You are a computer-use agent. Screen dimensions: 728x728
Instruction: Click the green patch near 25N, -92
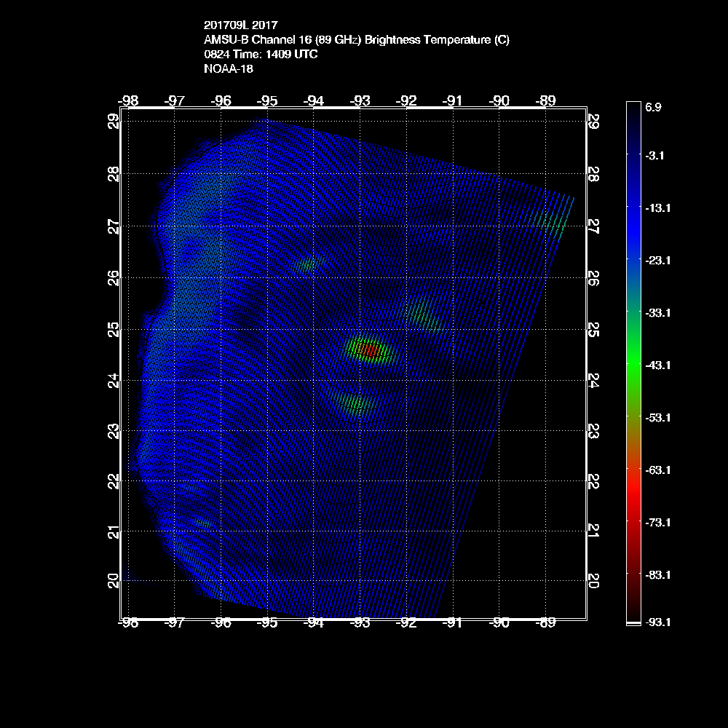(421, 314)
